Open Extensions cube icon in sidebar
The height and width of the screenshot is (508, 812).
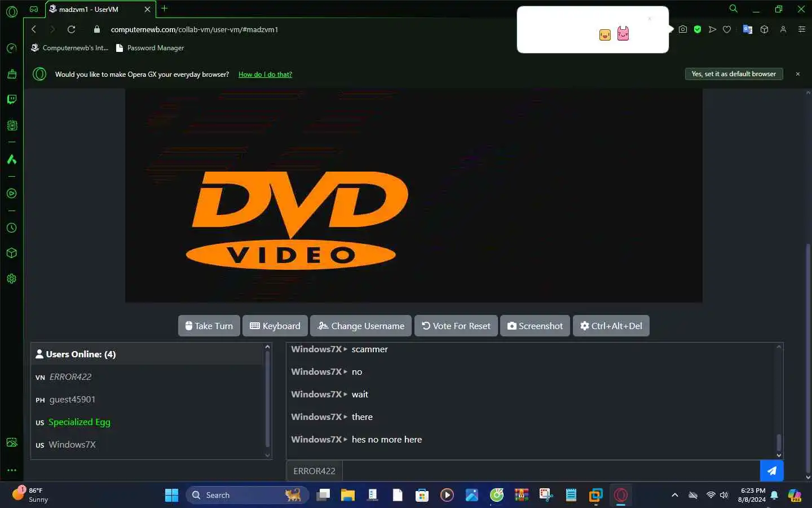12,253
